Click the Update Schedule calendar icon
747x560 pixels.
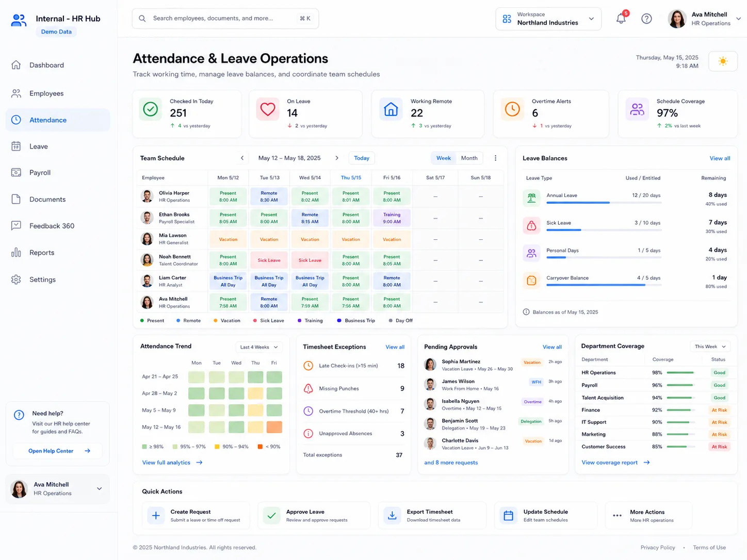coord(508,516)
